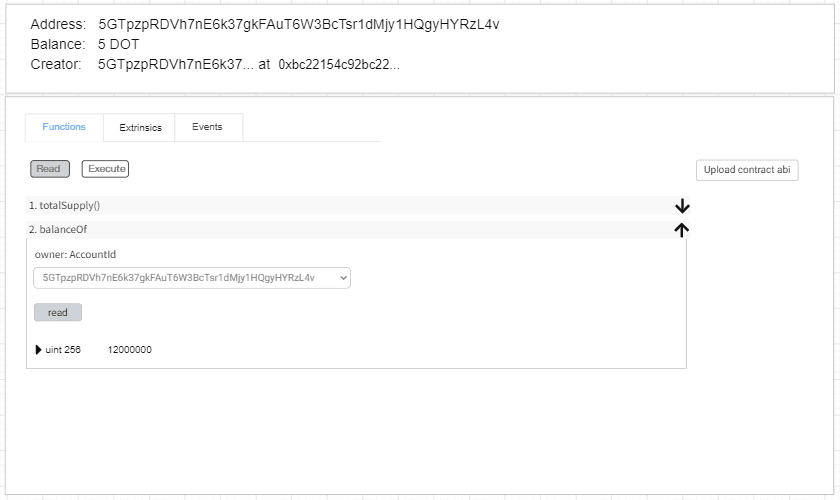Screen dimensions: 840x500
Task: Click the 5 DOT balance value
Action: click(119, 44)
